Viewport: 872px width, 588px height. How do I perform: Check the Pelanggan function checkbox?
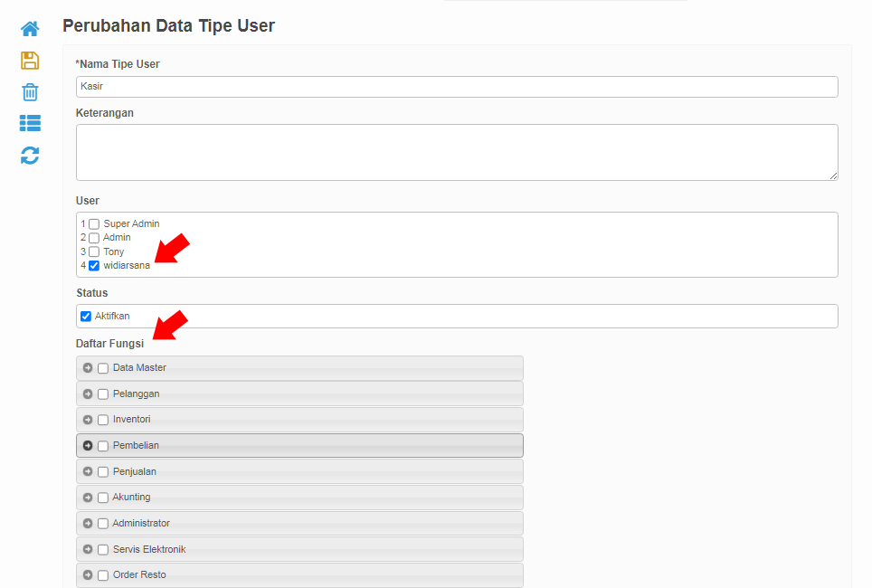pos(103,394)
